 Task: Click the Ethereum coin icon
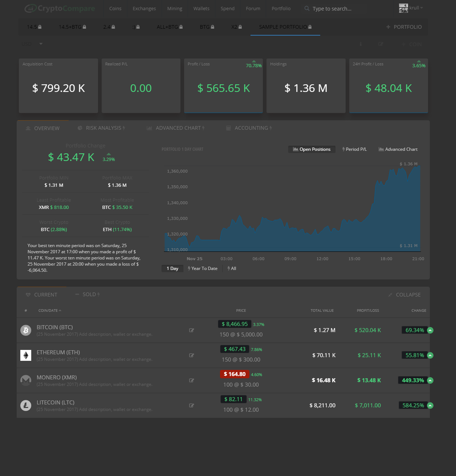coord(26,355)
